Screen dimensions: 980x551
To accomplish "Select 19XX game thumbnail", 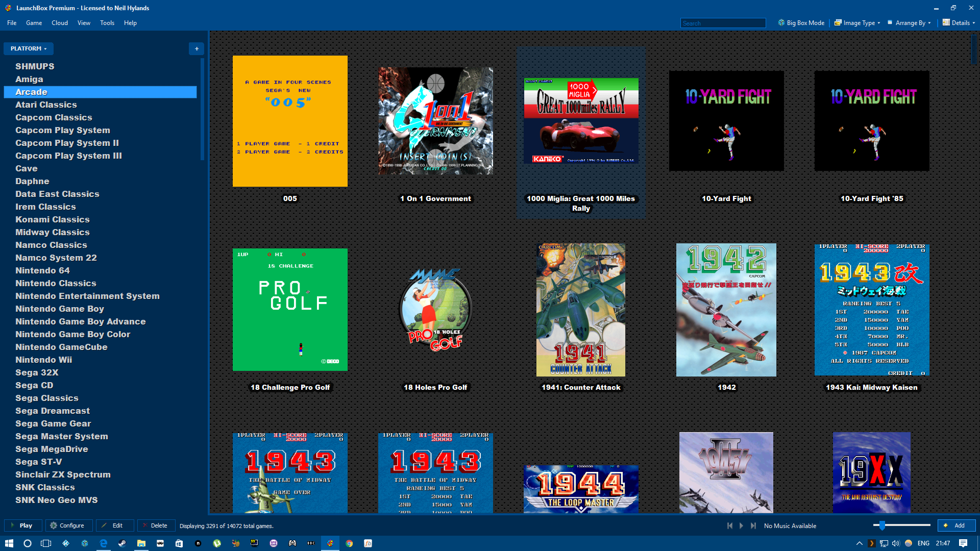I will pyautogui.click(x=872, y=472).
